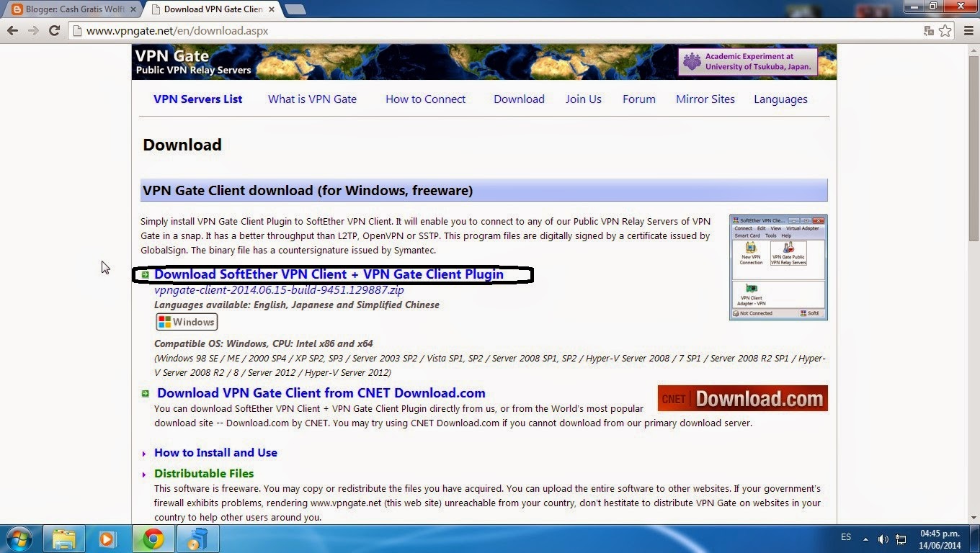980x553 pixels.
Task: Click the address bar URL field
Action: 497,31
